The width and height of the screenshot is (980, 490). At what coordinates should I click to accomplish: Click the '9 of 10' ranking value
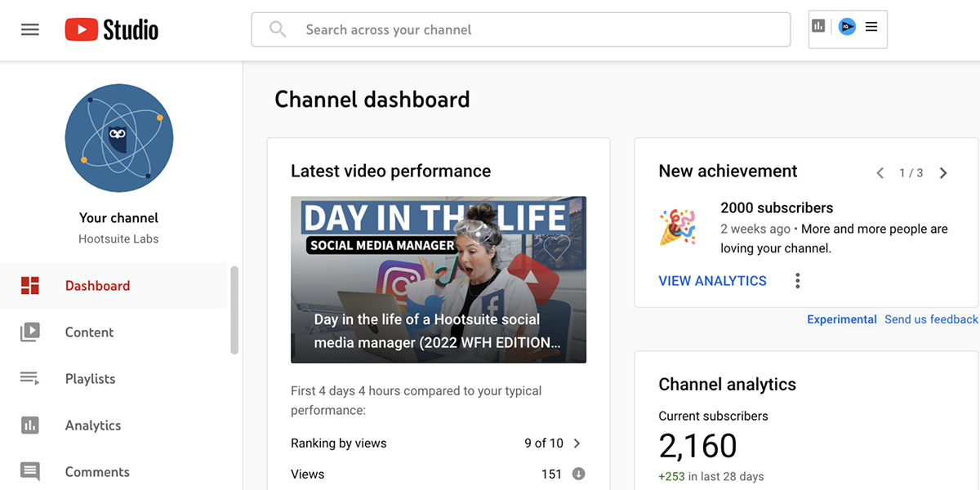(544, 443)
